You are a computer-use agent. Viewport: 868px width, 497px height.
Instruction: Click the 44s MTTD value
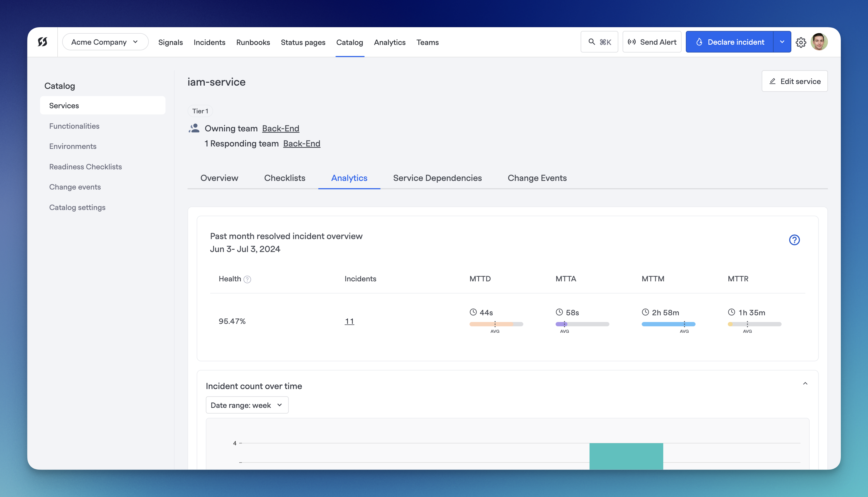point(486,313)
